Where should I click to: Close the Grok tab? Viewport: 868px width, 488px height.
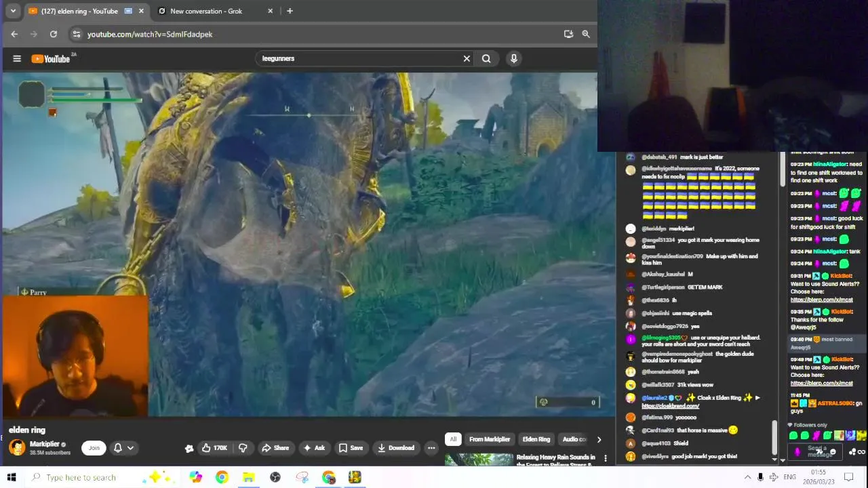pyautogui.click(x=271, y=11)
